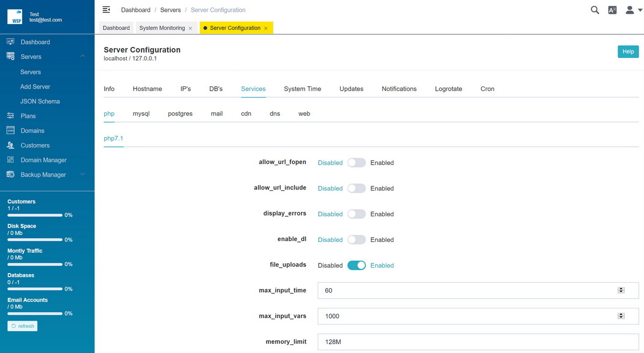Click the Domain Manager grid icon
This screenshot has height=353, width=644.
10,160
